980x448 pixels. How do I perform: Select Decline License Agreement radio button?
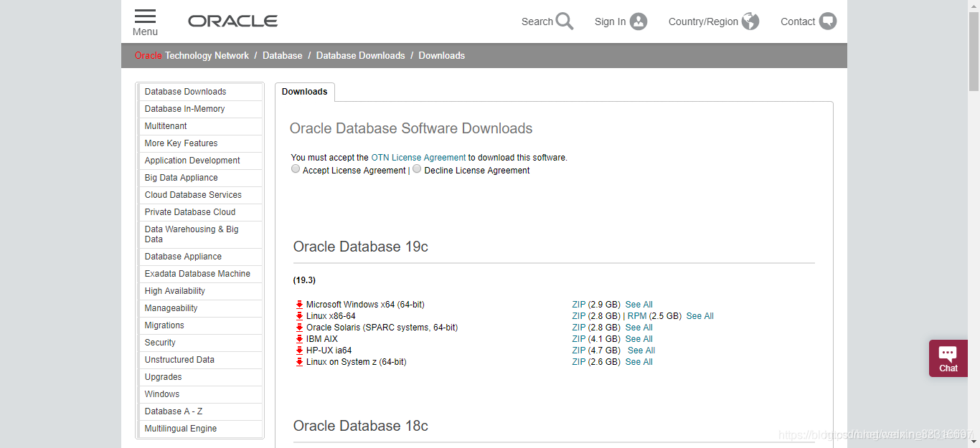417,169
